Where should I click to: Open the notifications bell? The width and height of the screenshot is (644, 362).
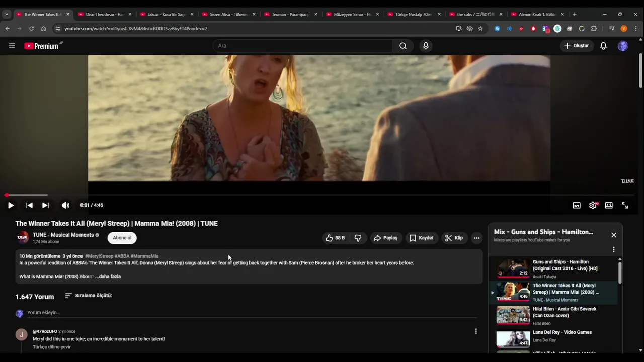point(603,46)
